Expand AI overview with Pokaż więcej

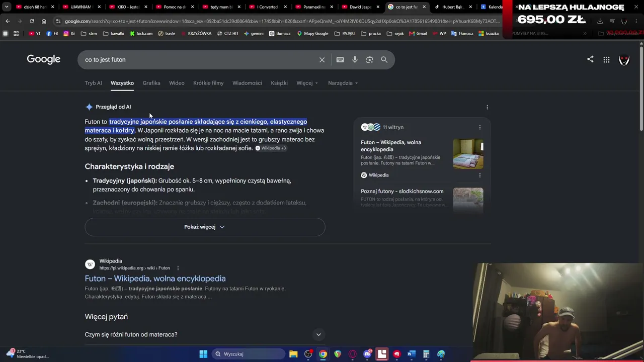205,227
